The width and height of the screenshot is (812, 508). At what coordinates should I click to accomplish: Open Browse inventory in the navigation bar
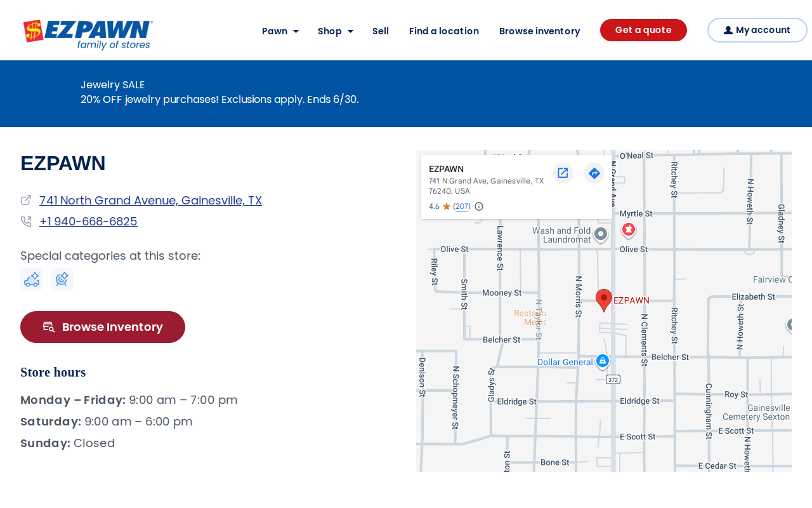(540, 31)
